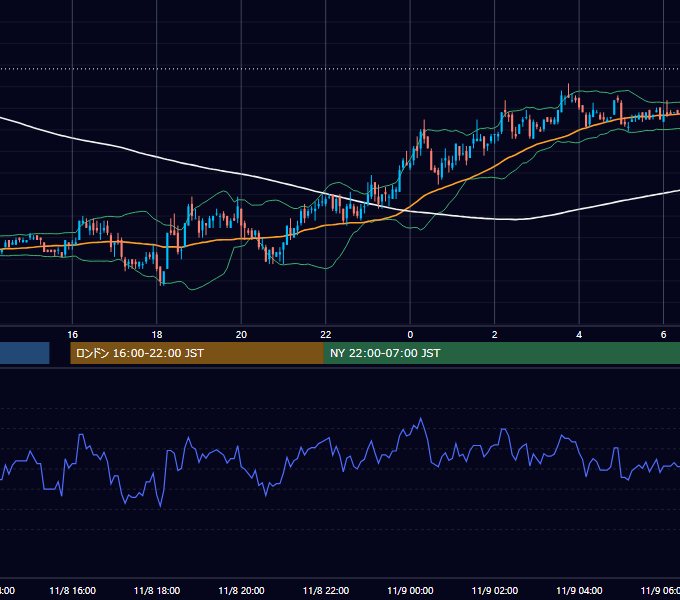Click the 20 hour label on upper axis
This screenshot has width=680, height=600.
[241, 334]
